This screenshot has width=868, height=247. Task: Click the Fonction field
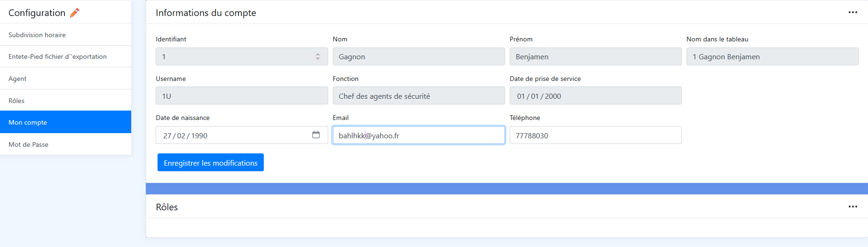[x=419, y=96]
